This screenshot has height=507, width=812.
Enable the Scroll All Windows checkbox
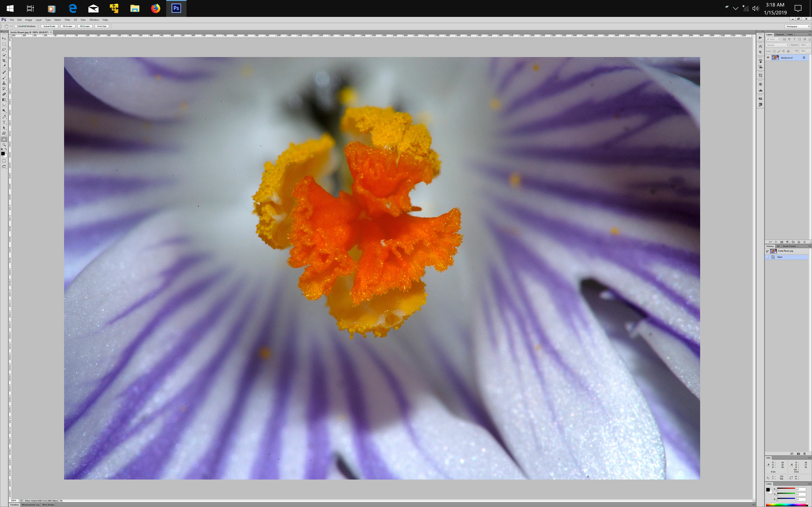point(16,26)
